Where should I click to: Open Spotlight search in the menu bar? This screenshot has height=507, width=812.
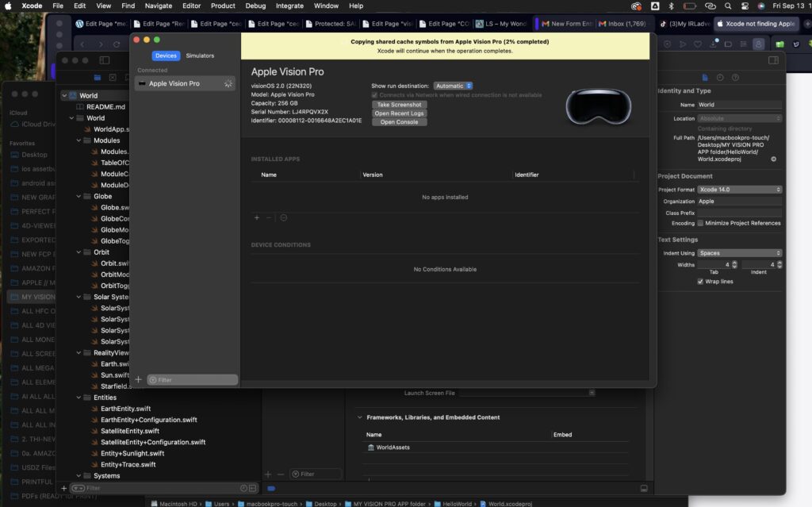click(x=728, y=6)
